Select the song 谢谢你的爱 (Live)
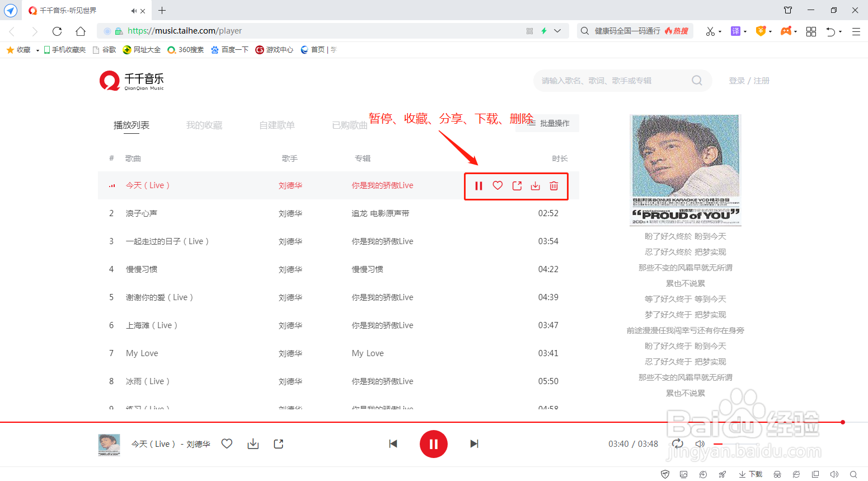The height and width of the screenshot is (481, 868). (x=159, y=297)
